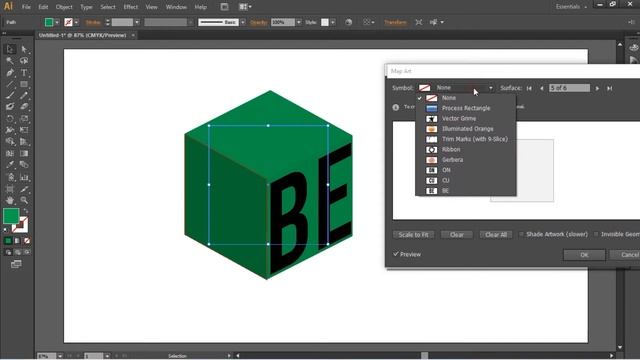The height and width of the screenshot is (360, 640).
Task: Open the Basic brush definition dropdown
Action: pos(242,22)
